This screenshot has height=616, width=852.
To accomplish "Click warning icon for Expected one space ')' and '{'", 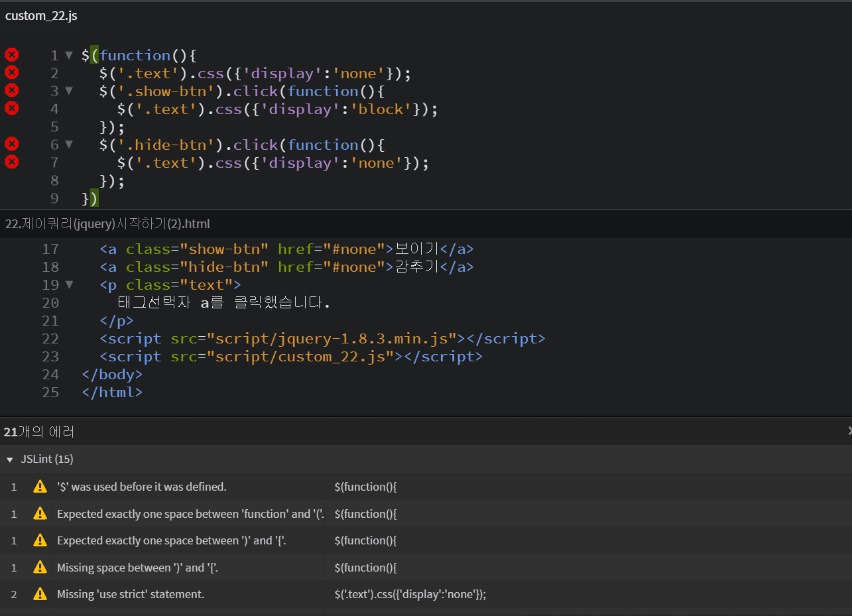I will [40, 540].
